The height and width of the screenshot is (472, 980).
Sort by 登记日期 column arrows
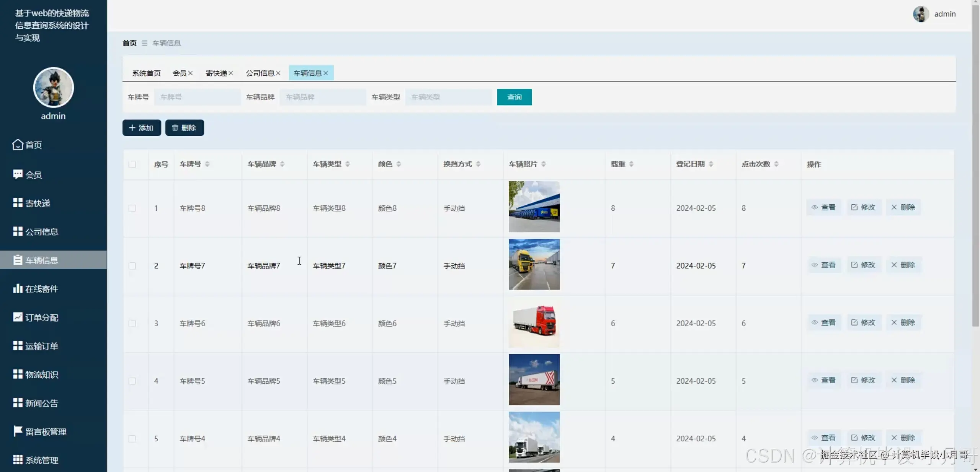(x=711, y=164)
